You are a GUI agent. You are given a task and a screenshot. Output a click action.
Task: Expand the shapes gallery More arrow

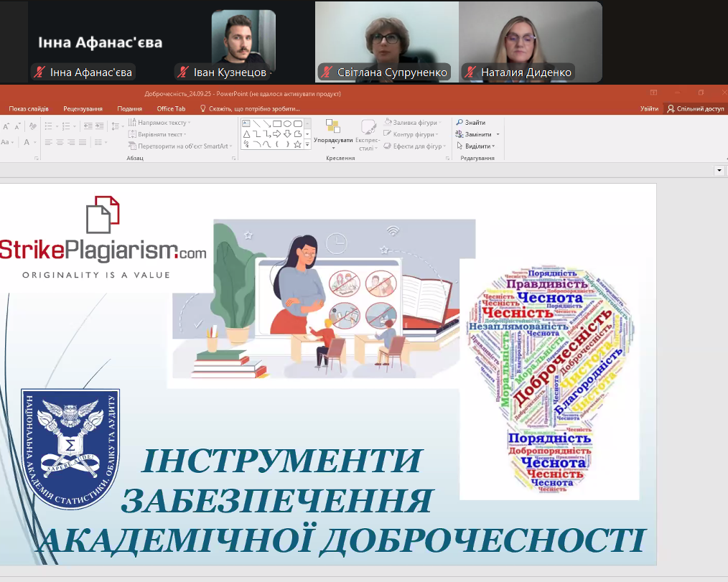(x=308, y=144)
